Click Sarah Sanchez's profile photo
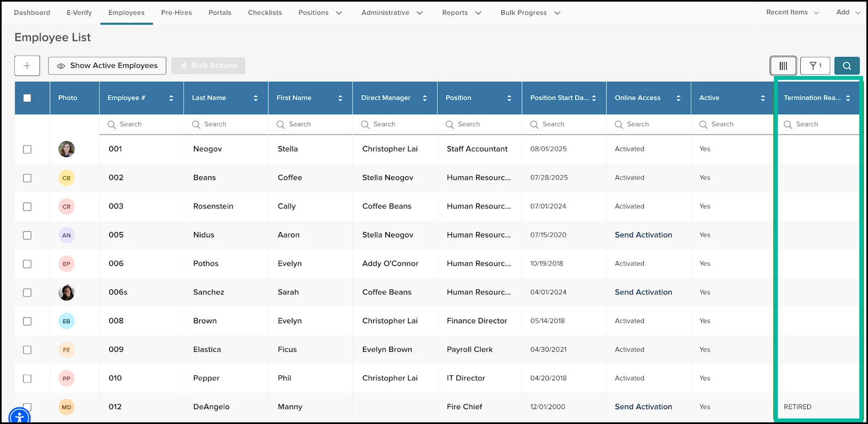868x424 pixels. pos(67,292)
